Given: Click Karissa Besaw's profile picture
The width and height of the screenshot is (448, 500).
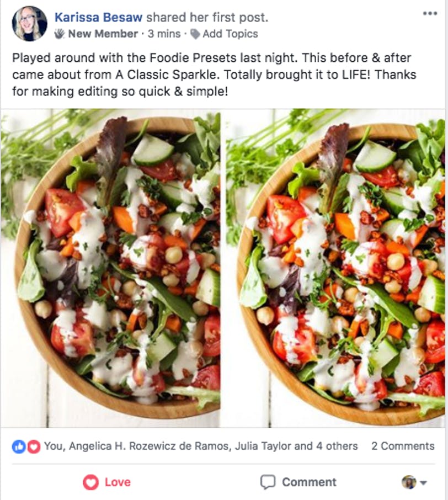Looking at the screenshot, I should click(x=30, y=24).
